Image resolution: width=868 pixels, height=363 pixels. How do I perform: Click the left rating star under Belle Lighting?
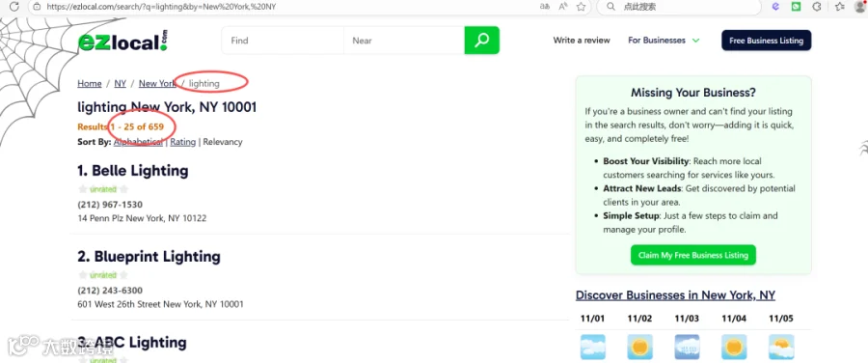point(83,189)
